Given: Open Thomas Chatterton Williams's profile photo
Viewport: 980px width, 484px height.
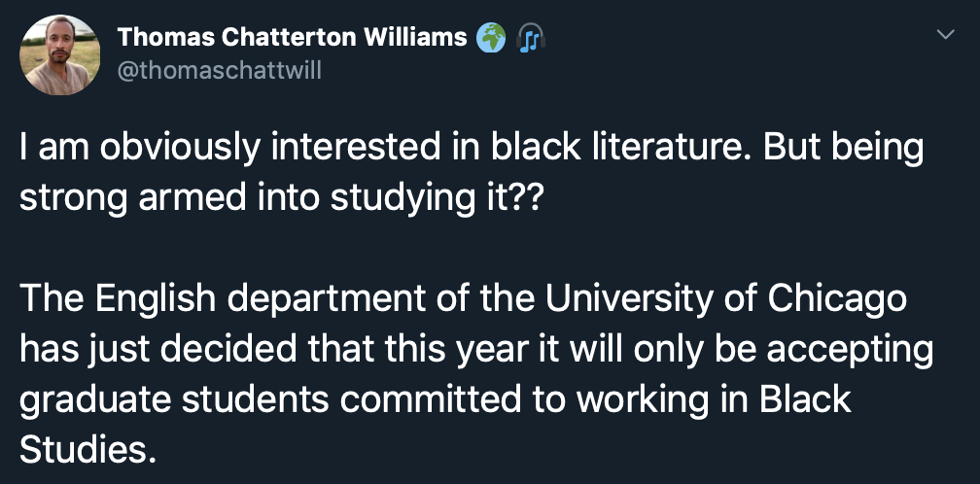Looking at the screenshot, I should tap(60, 55).
